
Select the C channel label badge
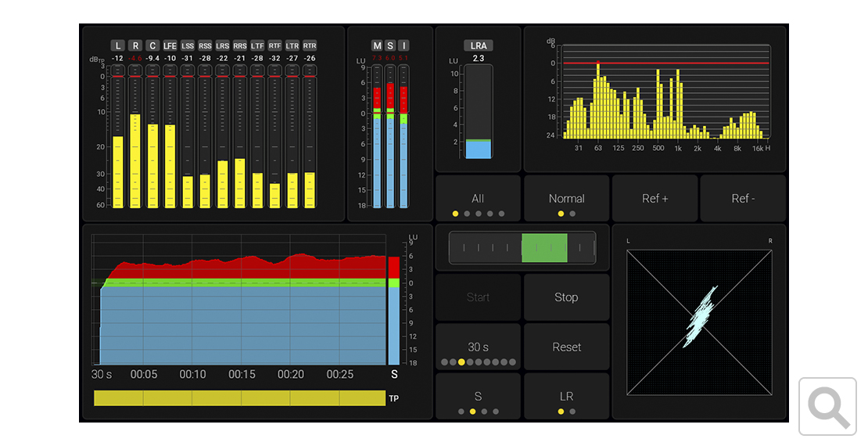[x=152, y=45]
